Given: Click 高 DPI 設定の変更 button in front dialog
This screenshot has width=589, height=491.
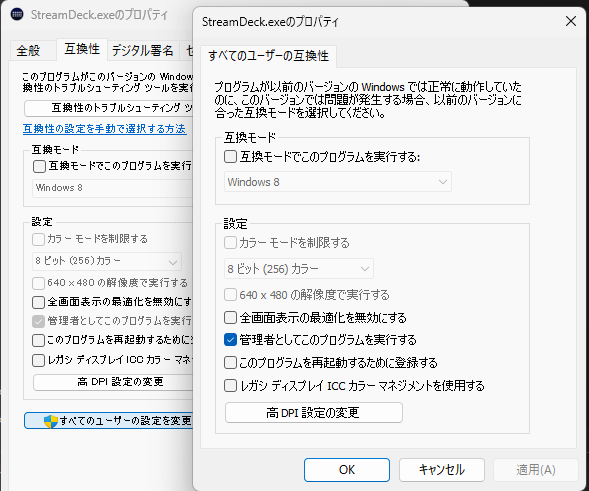Looking at the screenshot, I should [314, 412].
